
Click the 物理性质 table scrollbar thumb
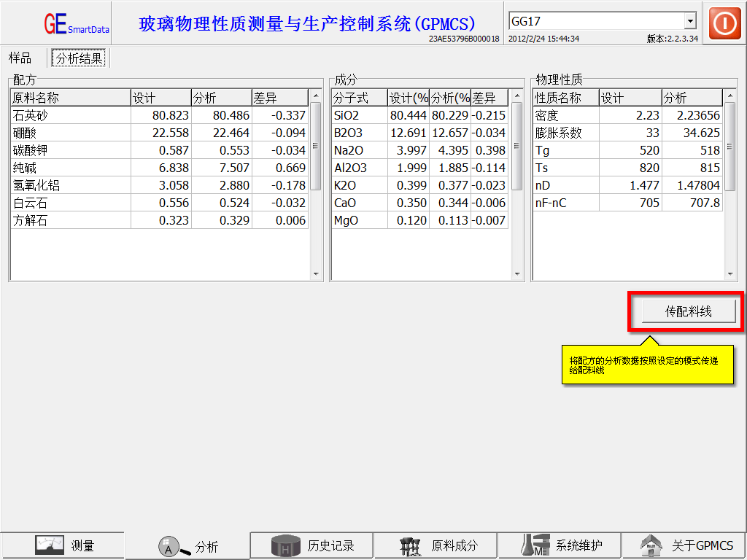(x=729, y=146)
